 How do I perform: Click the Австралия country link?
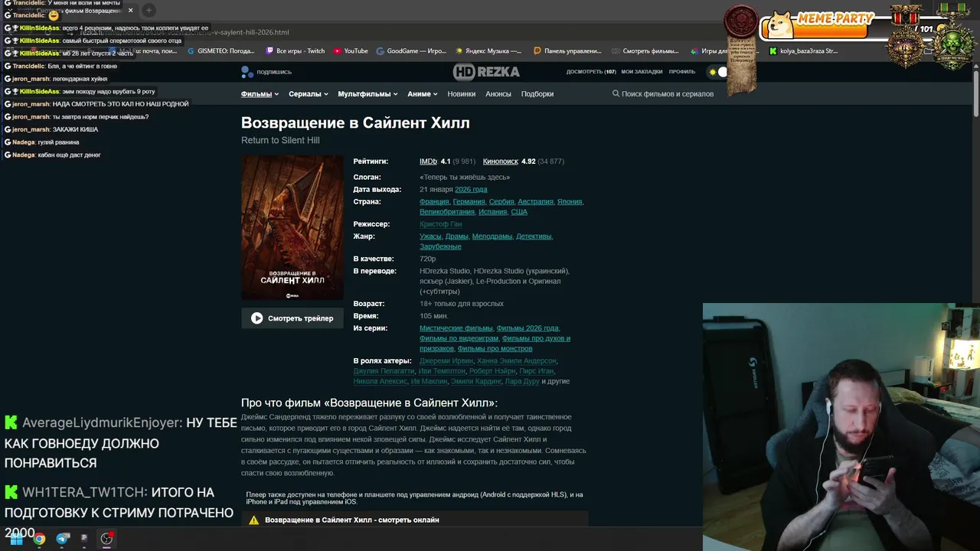coord(535,202)
